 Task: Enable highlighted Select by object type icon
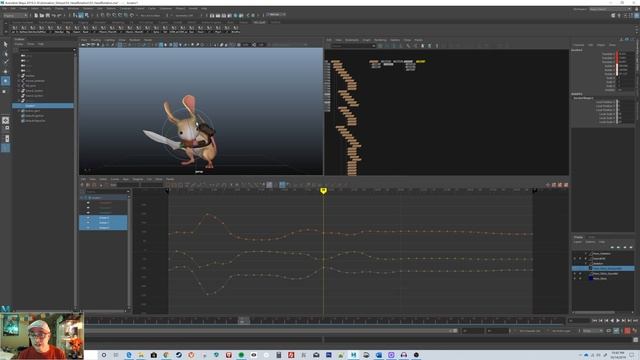point(81,16)
